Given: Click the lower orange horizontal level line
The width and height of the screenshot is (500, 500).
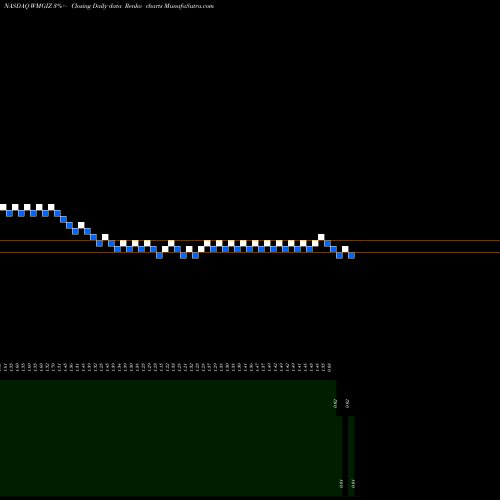Looking at the screenshot, I should click(250, 252).
